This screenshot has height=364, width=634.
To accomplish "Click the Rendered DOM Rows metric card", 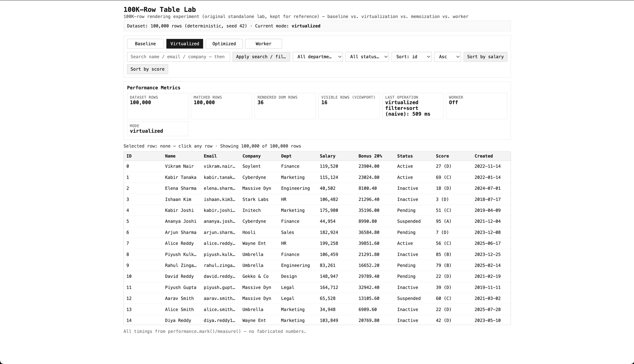I will (x=285, y=106).
